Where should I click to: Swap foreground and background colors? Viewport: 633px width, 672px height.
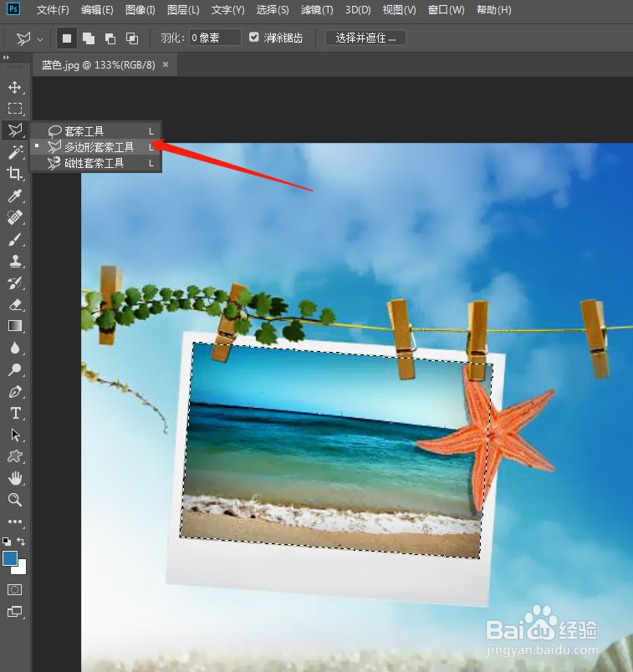(21, 542)
